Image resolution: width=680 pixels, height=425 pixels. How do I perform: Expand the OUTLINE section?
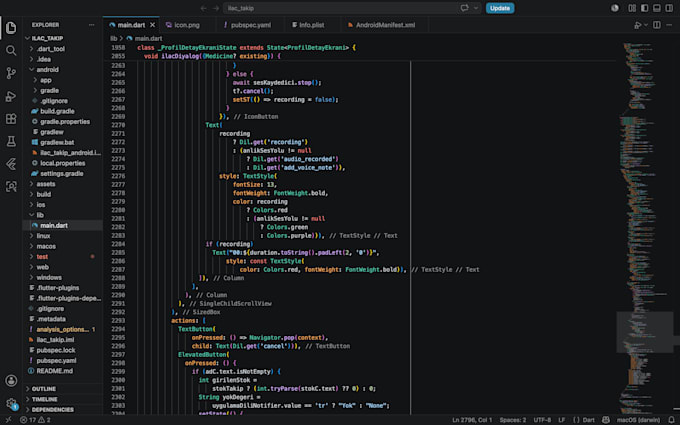pyautogui.click(x=62, y=389)
